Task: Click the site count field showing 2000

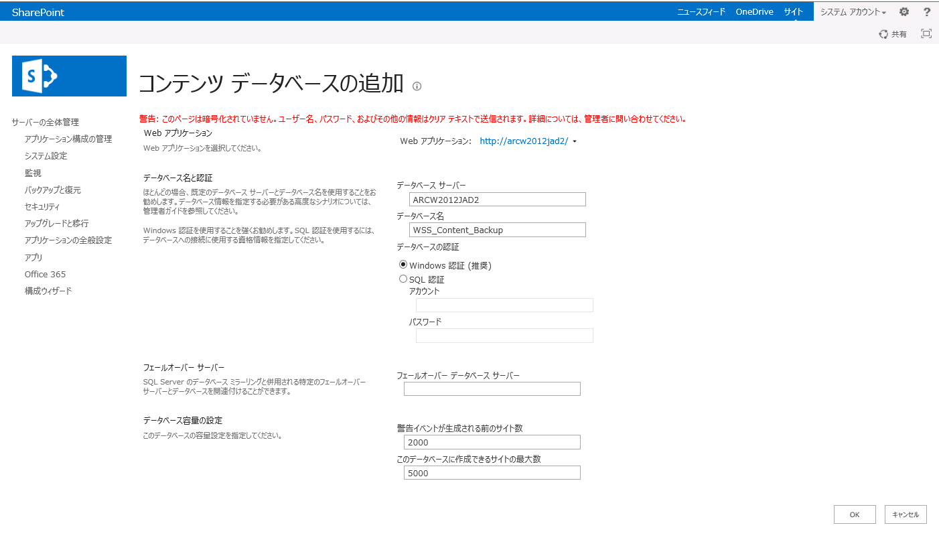Action: click(x=492, y=442)
